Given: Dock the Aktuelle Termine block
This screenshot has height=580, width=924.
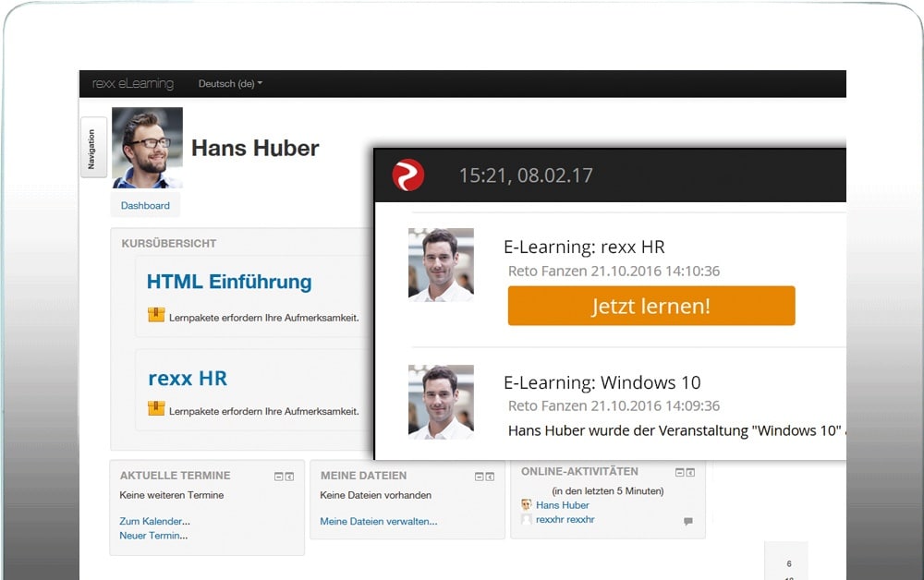Looking at the screenshot, I should tap(289, 477).
